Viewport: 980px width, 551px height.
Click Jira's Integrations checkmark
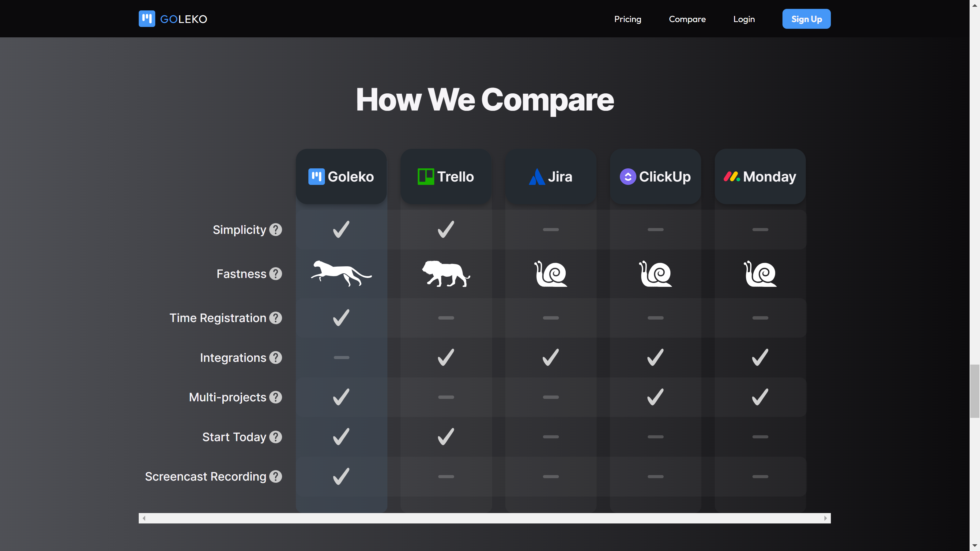coord(551,358)
